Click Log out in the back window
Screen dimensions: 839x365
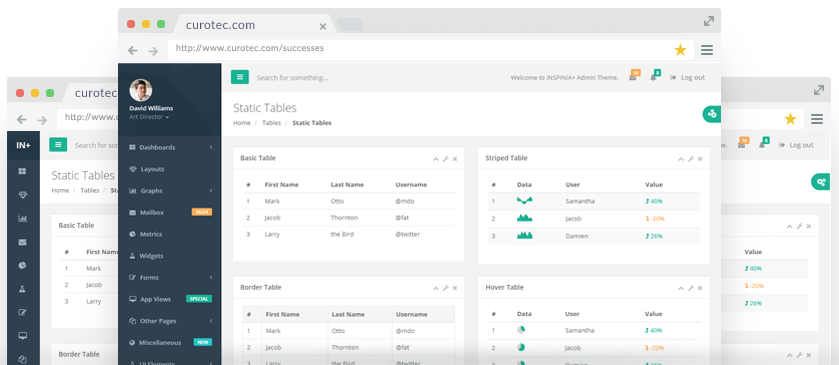tap(796, 145)
